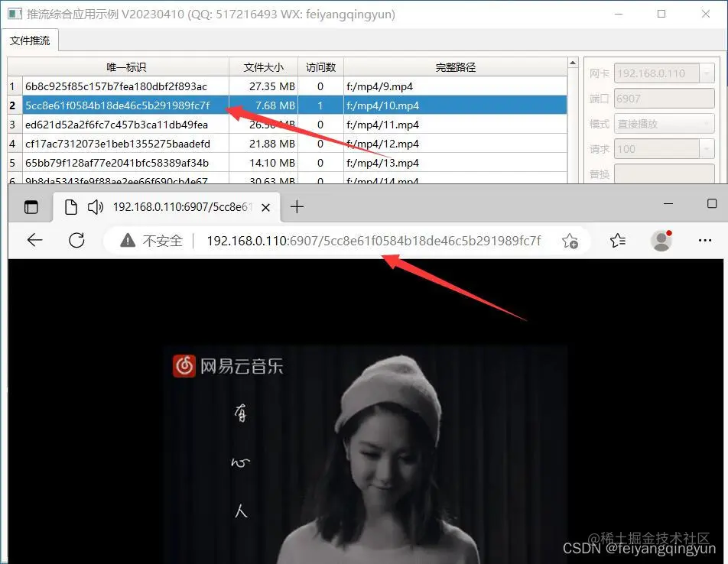This screenshot has height=564, width=728.
Task: Open a new browser tab
Action: [297, 206]
